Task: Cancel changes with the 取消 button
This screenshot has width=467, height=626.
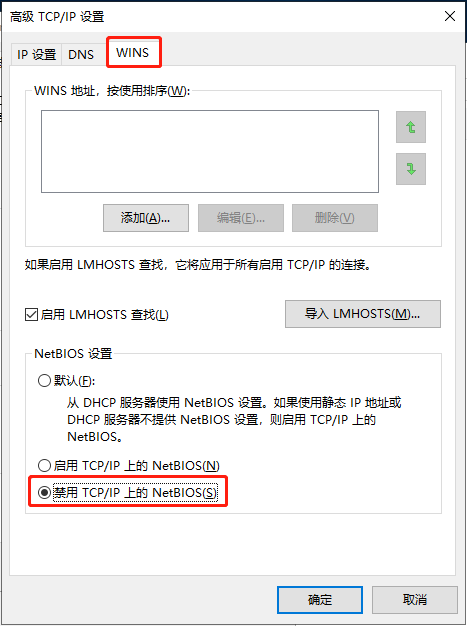Action: pyautogui.click(x=415, y=600)
